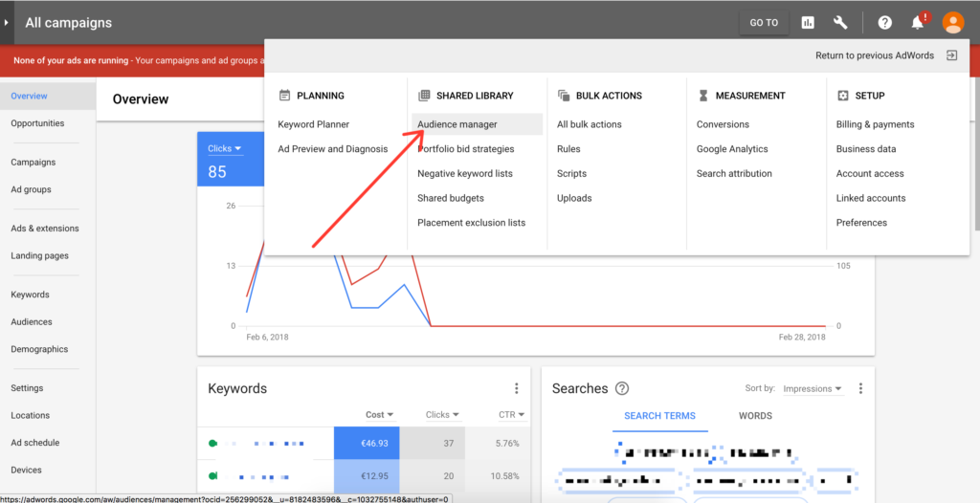Click the help question mark icon
980x503 pixels.
885,22
